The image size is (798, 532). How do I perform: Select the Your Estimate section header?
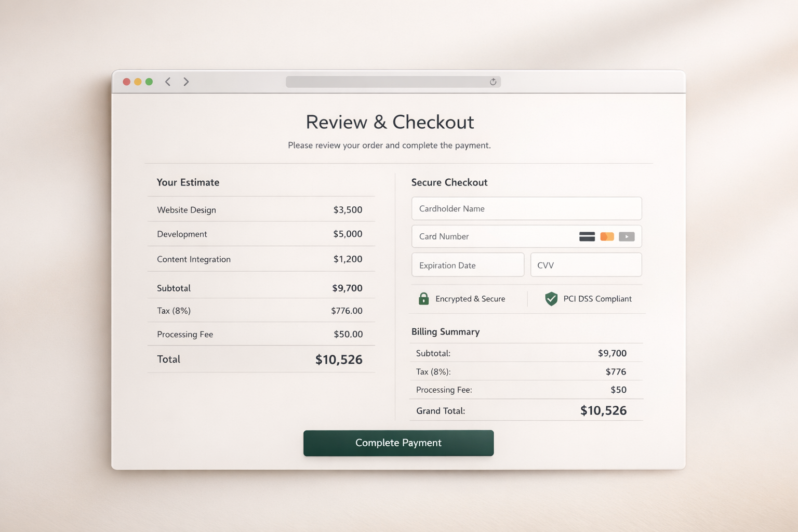(x=188, y=182)
